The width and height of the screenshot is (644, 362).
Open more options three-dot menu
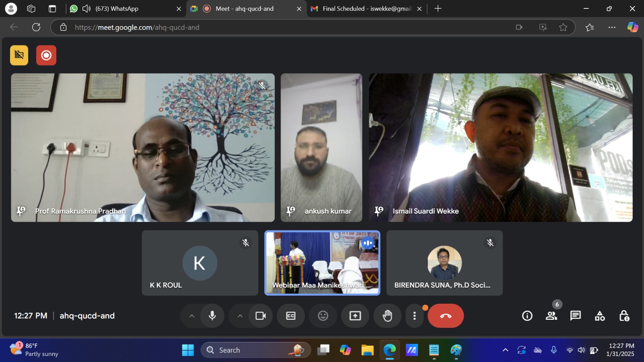click(414, 316)
